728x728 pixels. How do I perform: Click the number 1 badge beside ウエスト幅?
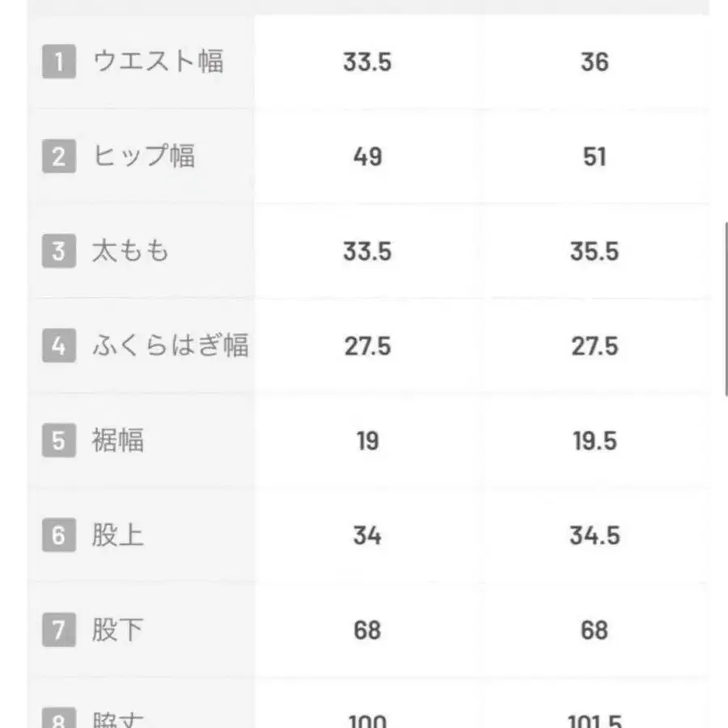pyautogui.click(x=58, y=62)
